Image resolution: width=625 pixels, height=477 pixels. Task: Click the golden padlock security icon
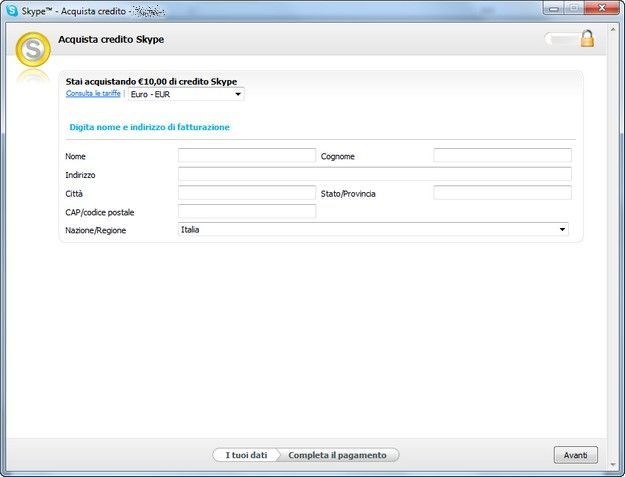click(x=586, y=39)
